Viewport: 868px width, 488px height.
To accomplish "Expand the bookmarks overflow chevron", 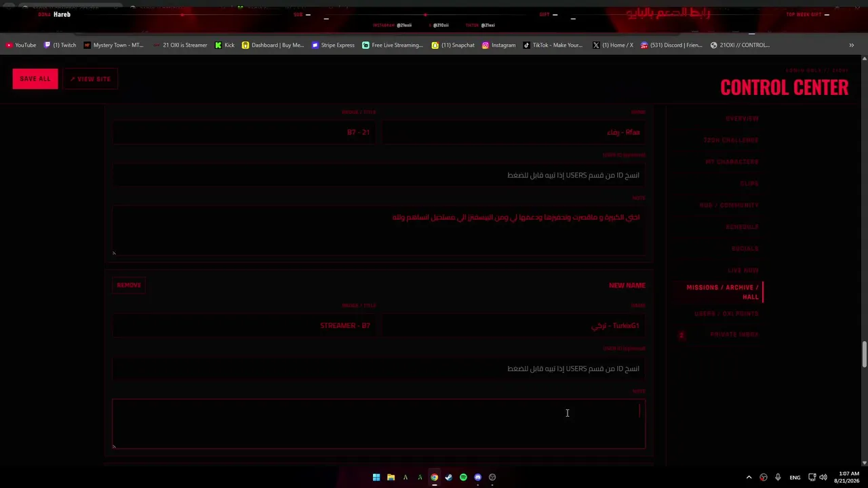I will 851,45.
